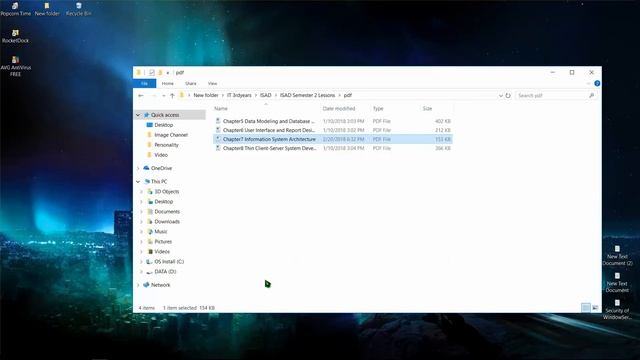Viewport: 640px width, 360px height.
Task: Expand the ribbon with the chevron
Action: click(x=589, y=83)
